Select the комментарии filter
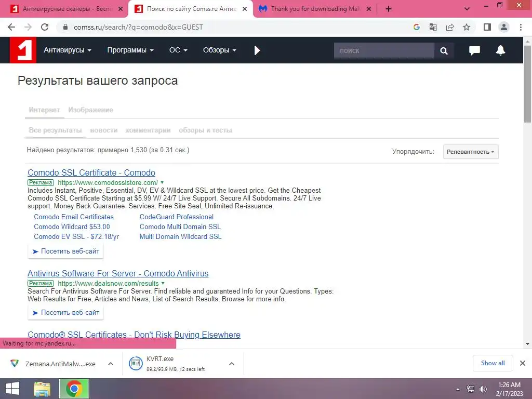Screen dimensions: 532x399 148,130
